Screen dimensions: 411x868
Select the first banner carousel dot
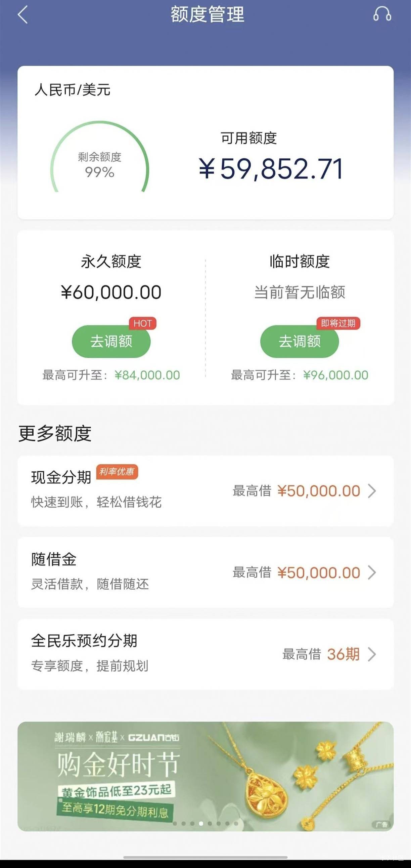[x=175, y=824]
